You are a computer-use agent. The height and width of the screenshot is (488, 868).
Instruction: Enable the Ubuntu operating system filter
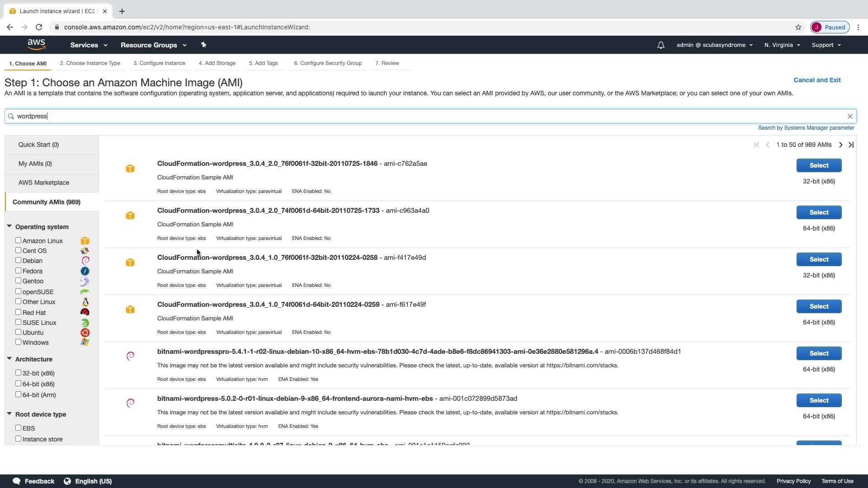(18, 332)
